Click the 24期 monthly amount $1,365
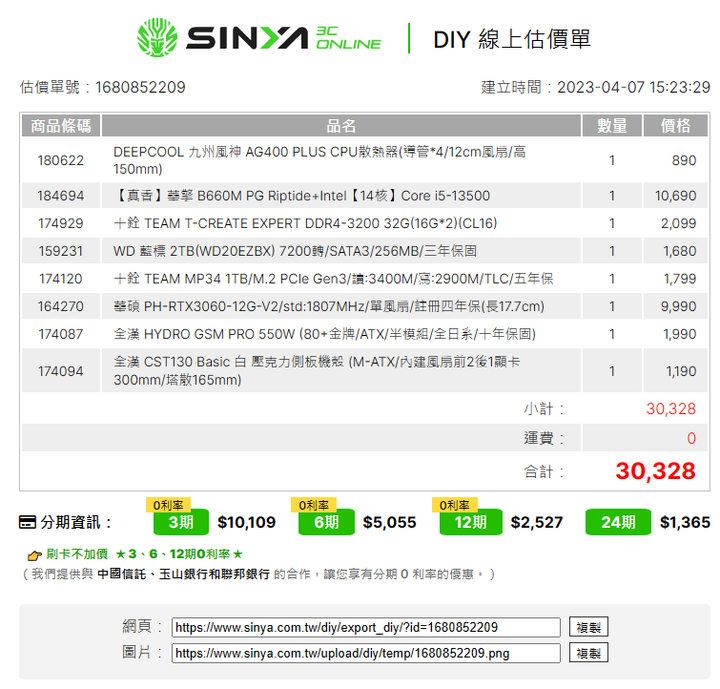 (685, 522)
